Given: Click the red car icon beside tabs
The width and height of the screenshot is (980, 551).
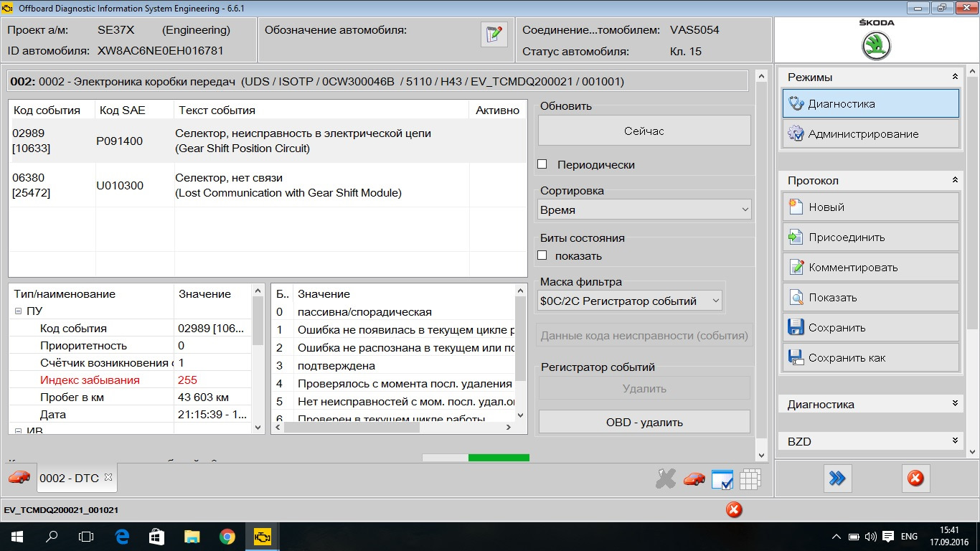Looking at the screenshot, I should click(x=19, y=477).
